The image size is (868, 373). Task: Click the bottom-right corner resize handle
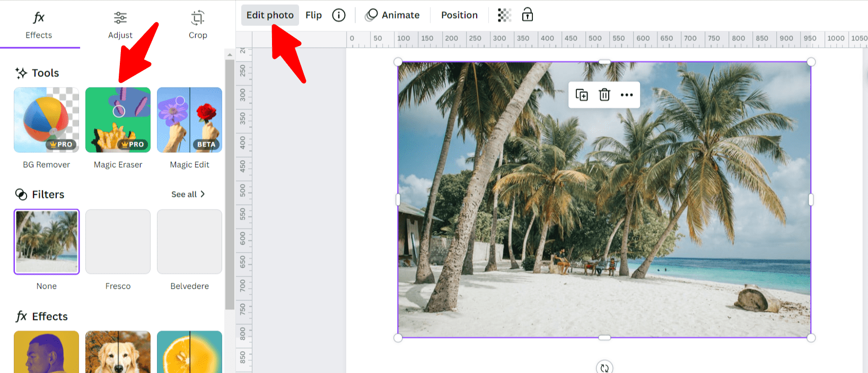(x=811, y=337)
